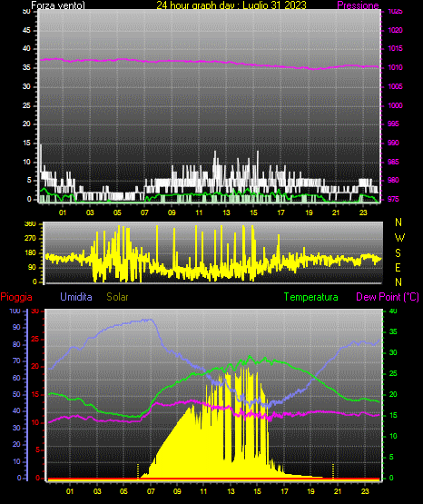Click the E compass direction letter
The width and height of the screenshot is (423, 504).
[x=398, y=267]
